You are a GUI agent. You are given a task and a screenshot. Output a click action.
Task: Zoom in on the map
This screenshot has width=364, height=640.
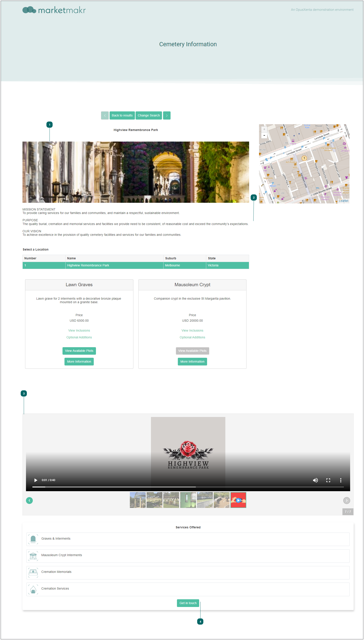point(264,129)
